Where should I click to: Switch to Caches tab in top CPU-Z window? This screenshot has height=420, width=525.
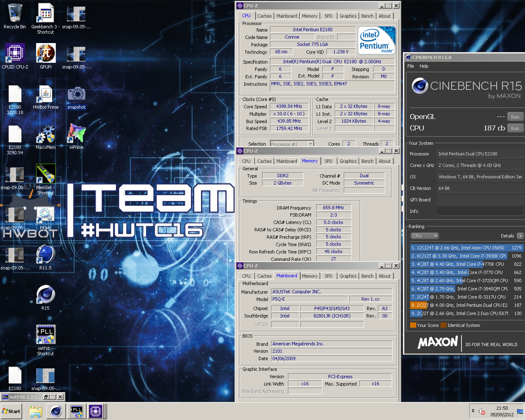(x=265, y=16)
